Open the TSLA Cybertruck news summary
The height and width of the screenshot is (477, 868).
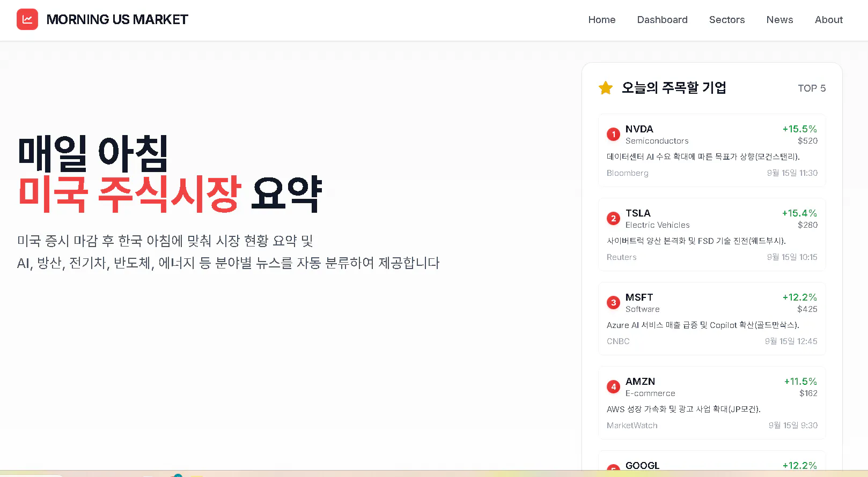click(696, 241)
